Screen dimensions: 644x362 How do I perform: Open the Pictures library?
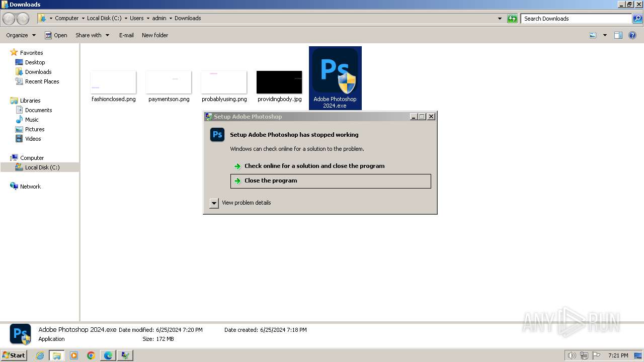tap(35, 129)
